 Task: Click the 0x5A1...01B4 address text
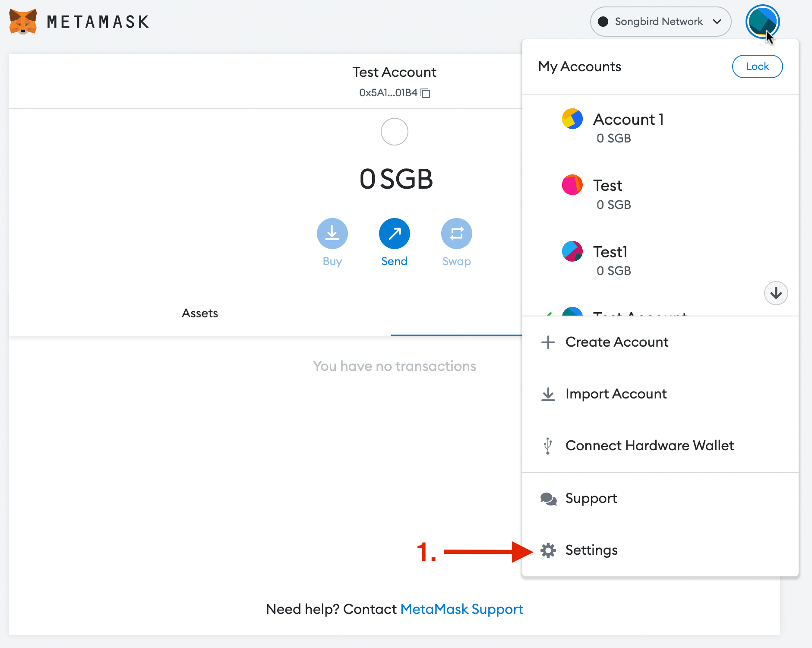coord(389,93)
